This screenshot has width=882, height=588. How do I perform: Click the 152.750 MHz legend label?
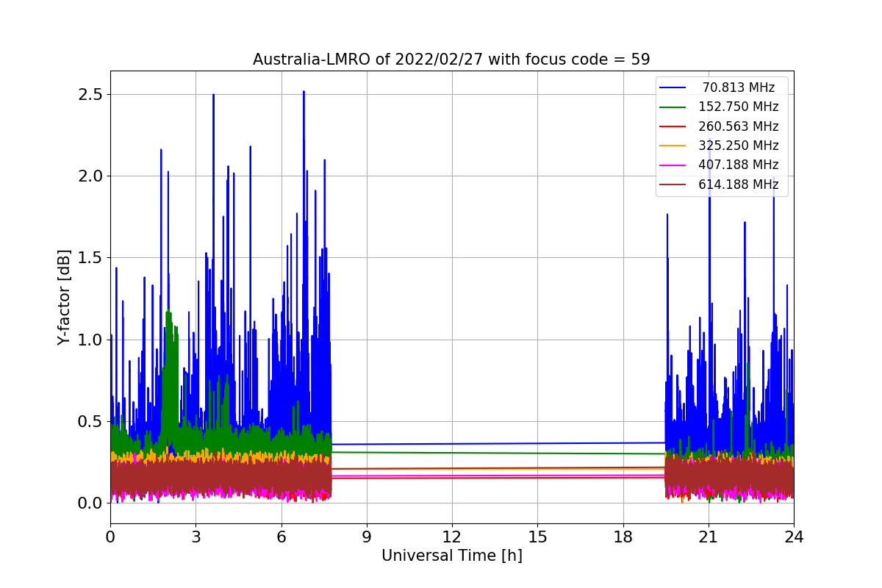(739, 107)
